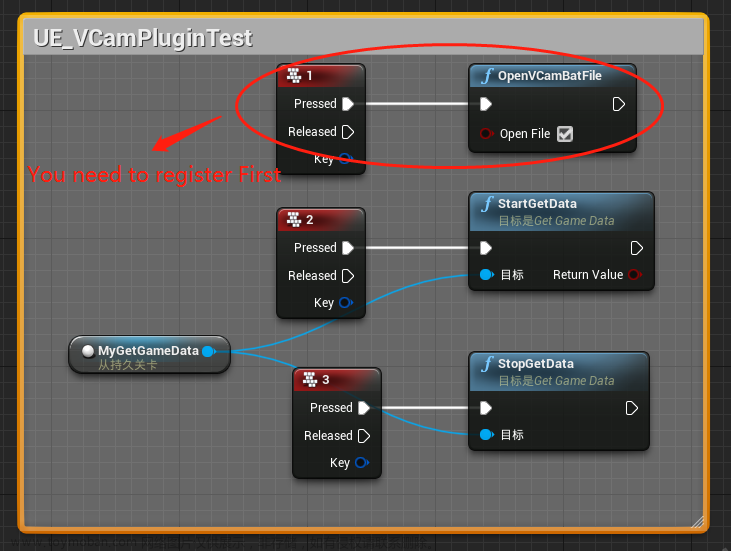
Task: Click the Pressed exec pin on key 2 node
Action: (x=348, y=248)
